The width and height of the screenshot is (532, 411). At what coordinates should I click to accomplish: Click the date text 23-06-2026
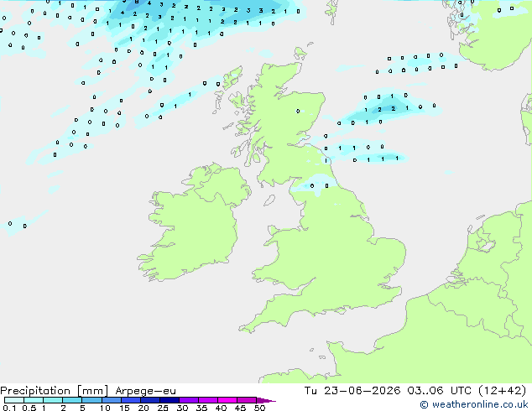(x=362, y=391)
